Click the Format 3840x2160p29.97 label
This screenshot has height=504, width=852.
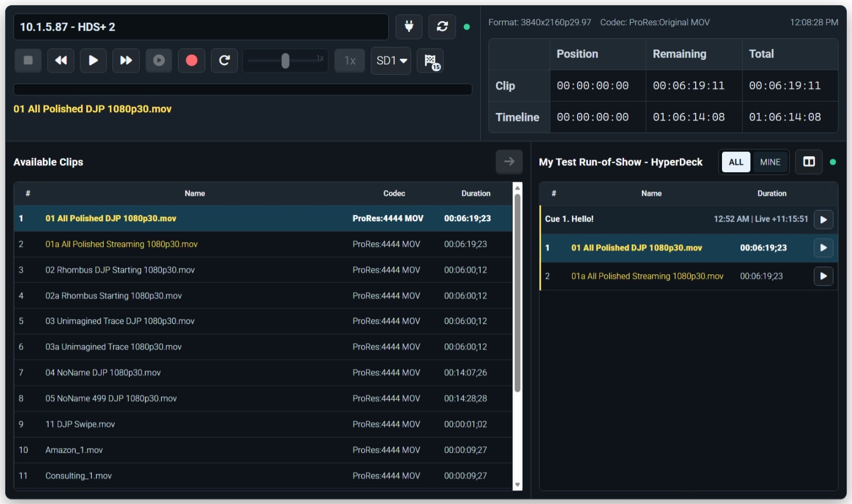(x=539, y=22)
